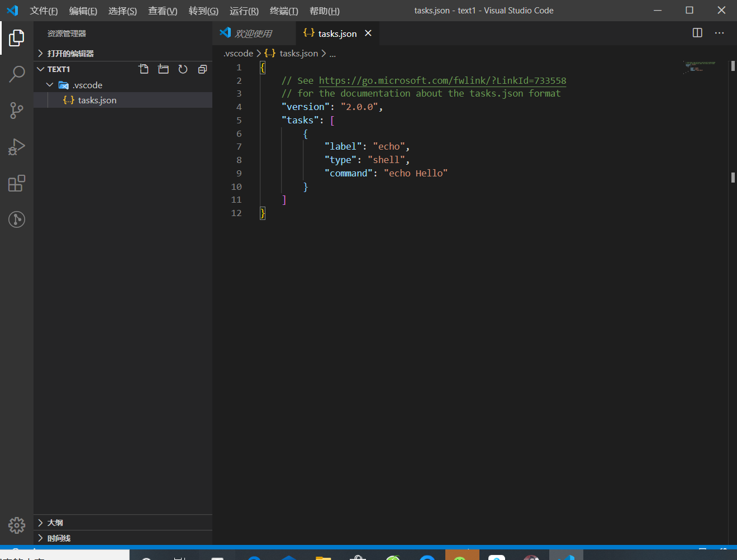Image resolution: width=737 pixels, height=560 pixels.
Task: Toggle the Explorer view open or closed
Action: click(x=16, y=38)
